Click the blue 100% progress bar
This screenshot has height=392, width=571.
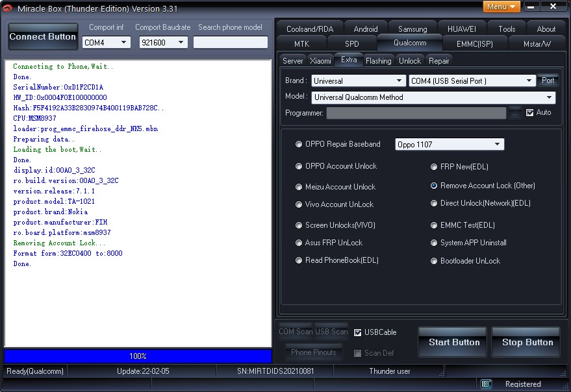[x=138, y=356]
